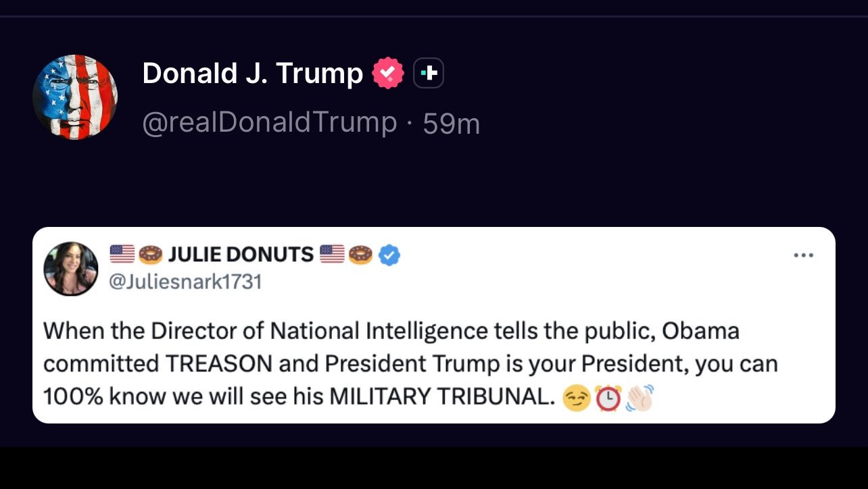
Task: Click the alarm clock emoji
Action: 608,399
